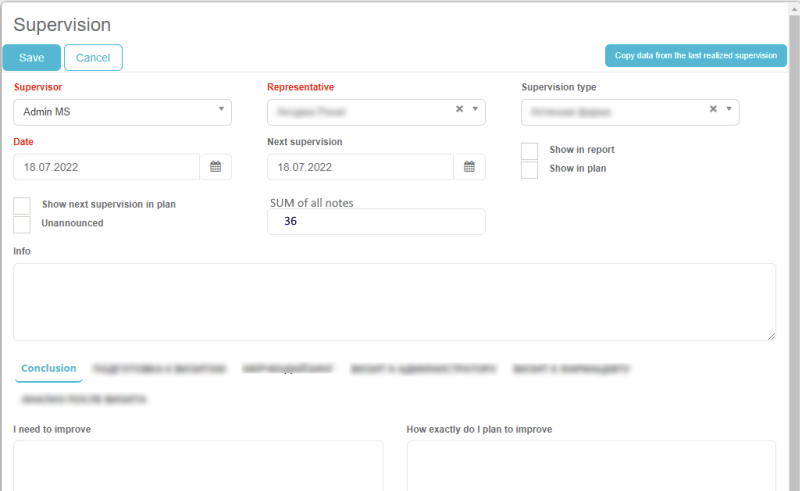The image size is (800, 491).
Task: Tick the Show in plan checkbox
Action: pyautogui.click(x=530, y=169)
